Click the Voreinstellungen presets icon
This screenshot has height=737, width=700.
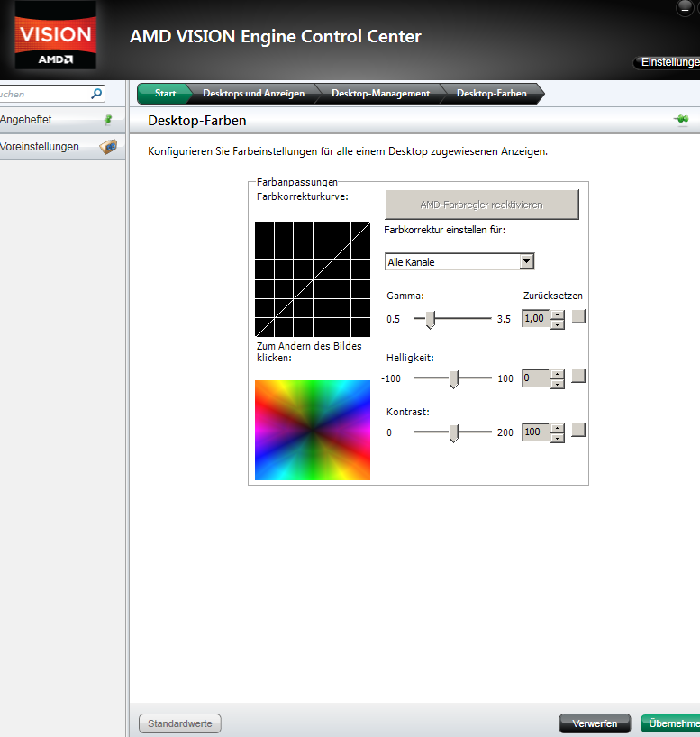tap(108, 147)
